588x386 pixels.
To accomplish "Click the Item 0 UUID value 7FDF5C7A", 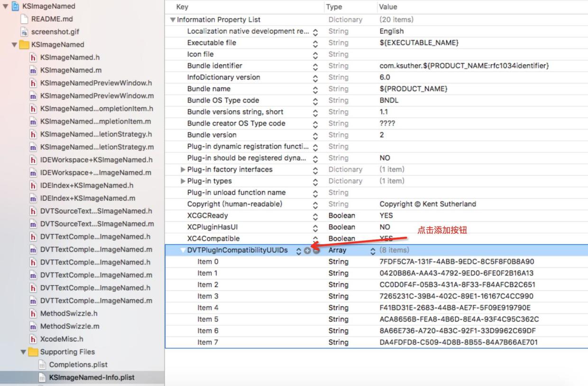I will point(457,262).
